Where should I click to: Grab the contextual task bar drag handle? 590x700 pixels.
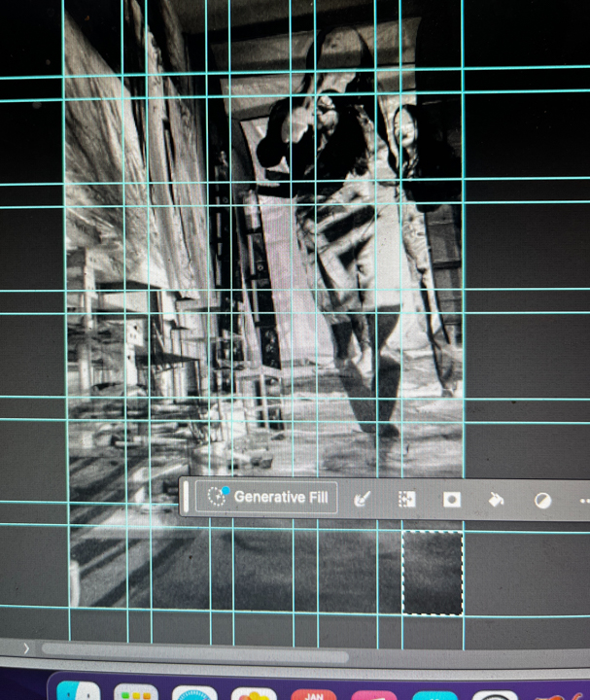click(186, 497)
